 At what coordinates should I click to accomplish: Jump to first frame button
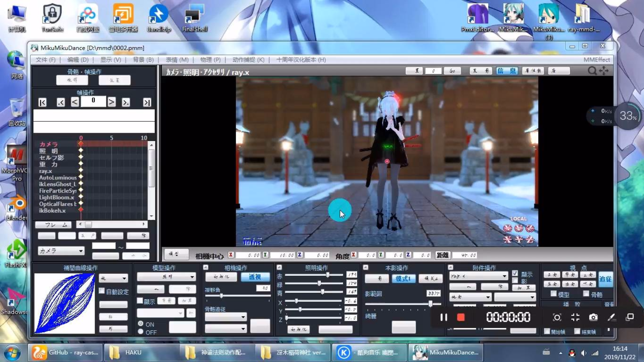tap(42, 103)
